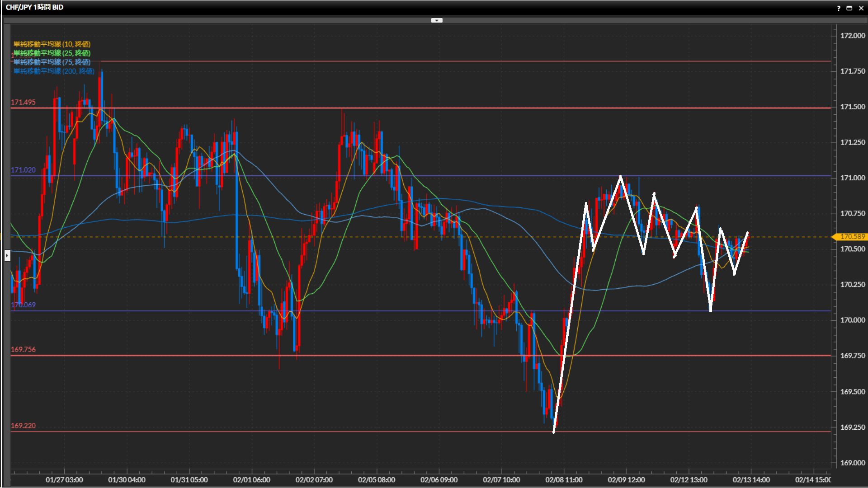Click the 171.020 horizontal line label
The height and width of the screenshot is (488, 868).
23,170
